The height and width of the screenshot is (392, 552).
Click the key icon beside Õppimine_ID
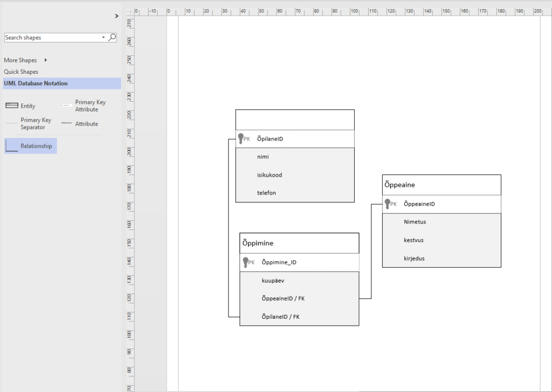tap(245, 262)
